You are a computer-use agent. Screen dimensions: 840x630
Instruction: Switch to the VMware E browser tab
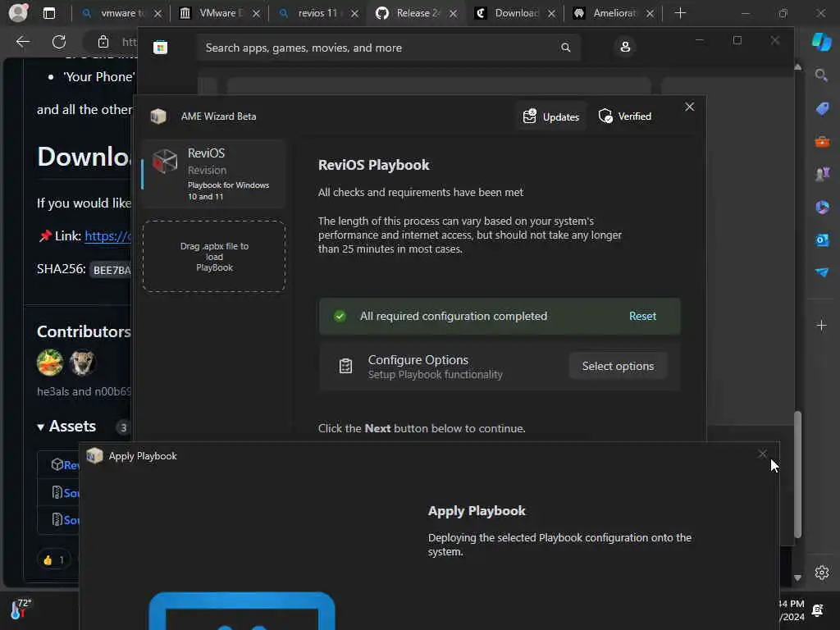click(x=219, y=13)
